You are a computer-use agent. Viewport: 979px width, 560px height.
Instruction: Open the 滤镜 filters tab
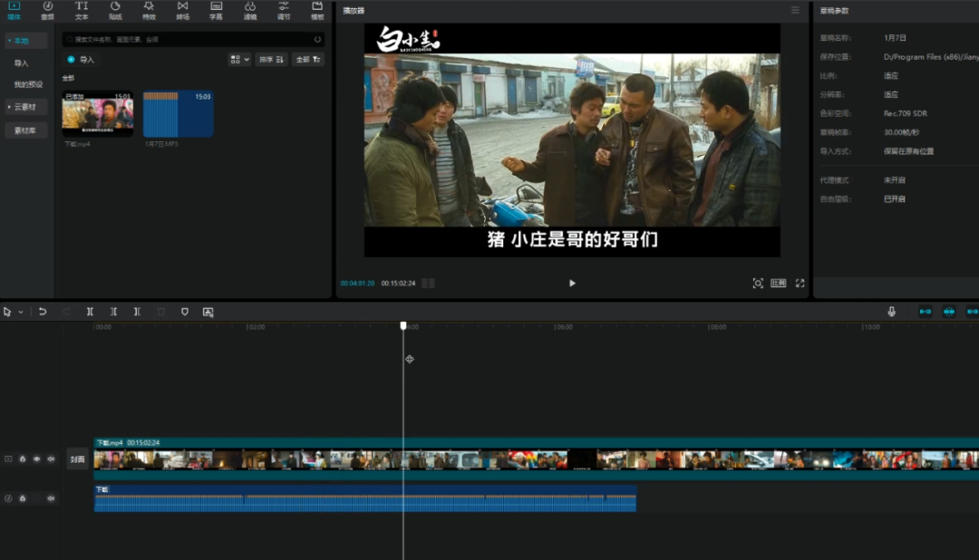pos(250,11)
